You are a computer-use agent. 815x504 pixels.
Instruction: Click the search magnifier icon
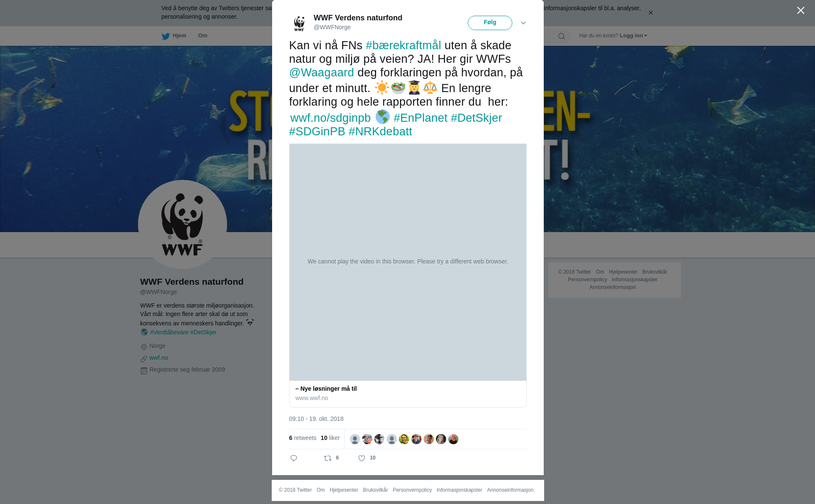(562, 36)
